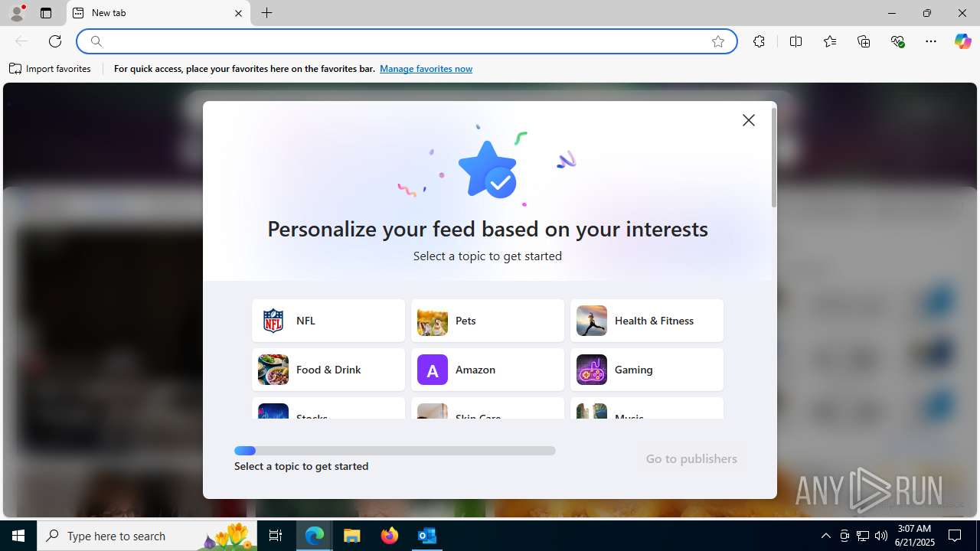Click the Amazon purple A icon
Image resolution: width=980 pixels, height=551 pixels.
(433, 370)
